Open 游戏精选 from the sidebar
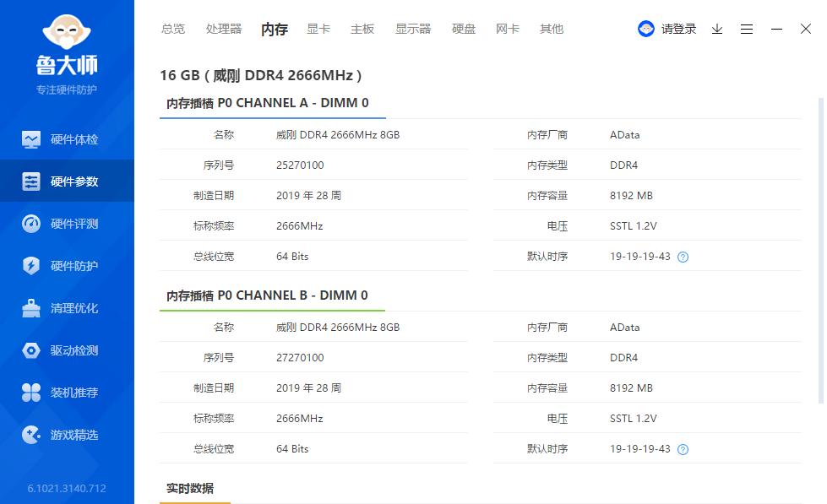The image size is (827, 504). point(68,434)
